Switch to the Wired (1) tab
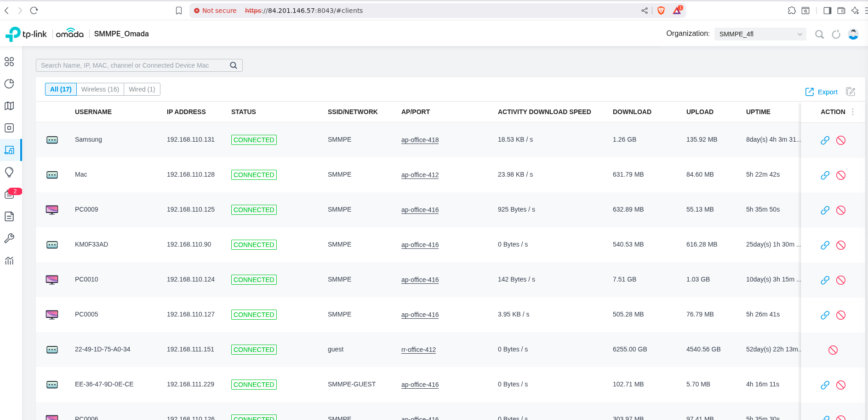Screen dimensions: 868x420 pos(142,89)
